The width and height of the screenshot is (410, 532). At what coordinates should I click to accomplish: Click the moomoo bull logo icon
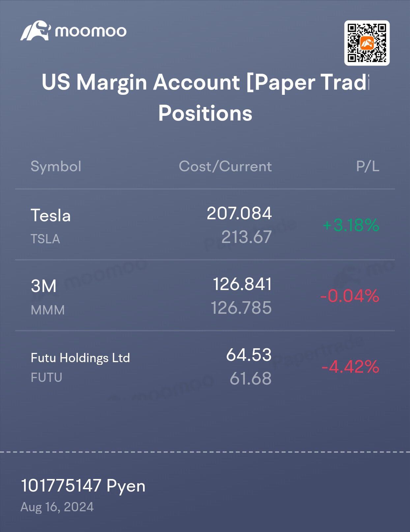pos(36,31)
